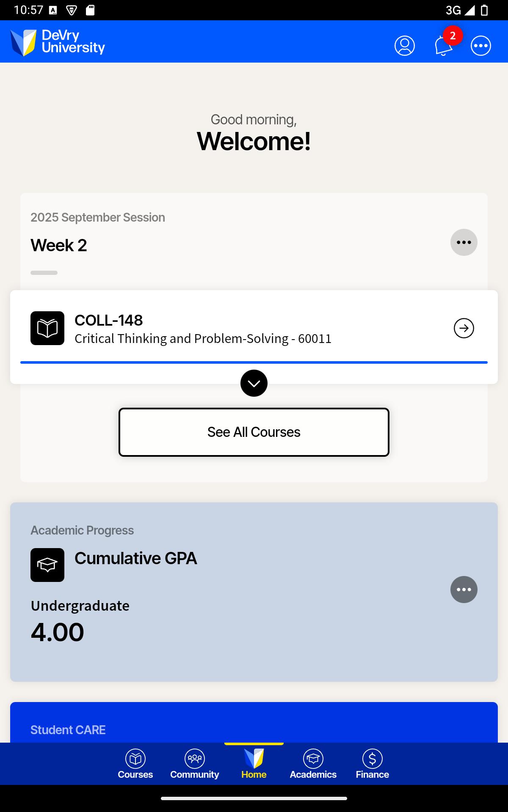Open Critical Thinking and Problem-Solving course
508x812 pixels.
[x=203, y=338]
